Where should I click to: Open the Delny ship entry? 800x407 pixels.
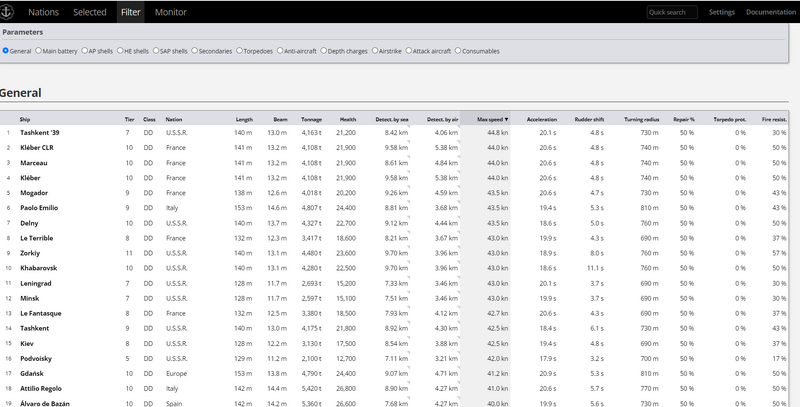[29, 223]
